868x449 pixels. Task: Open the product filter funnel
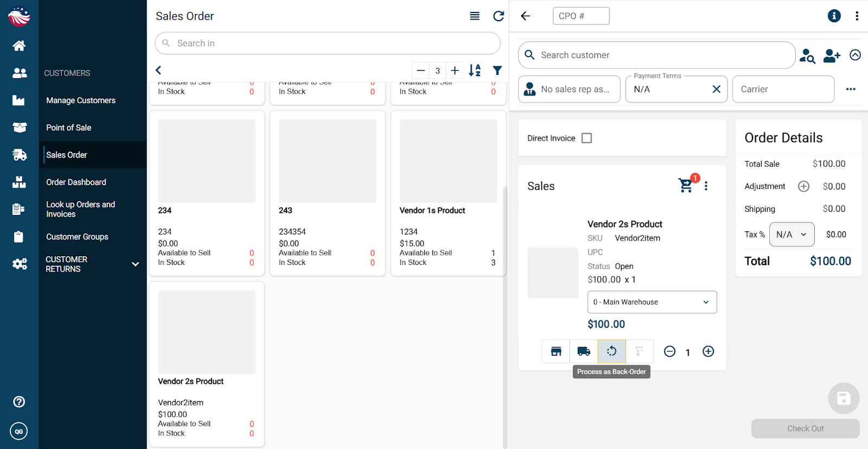point(497,70)
